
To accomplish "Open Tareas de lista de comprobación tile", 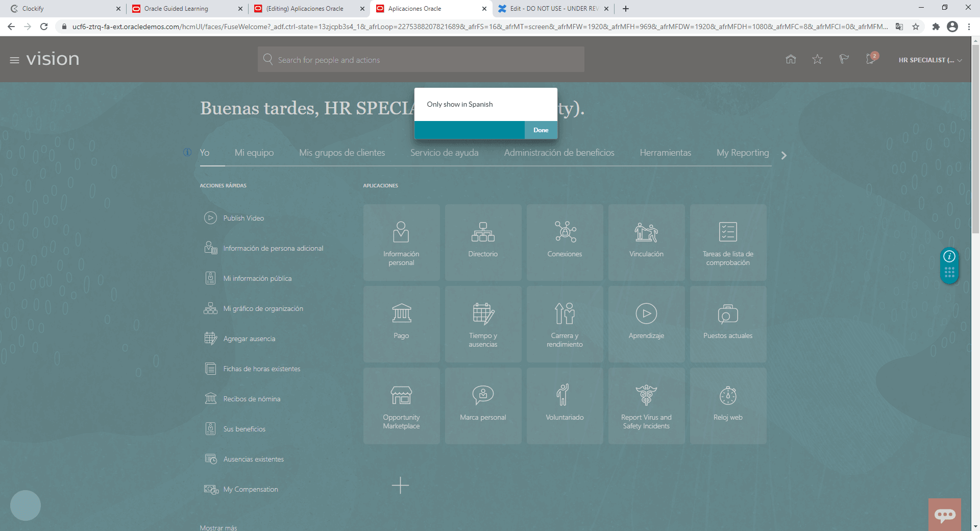I will tap(728, 243).
